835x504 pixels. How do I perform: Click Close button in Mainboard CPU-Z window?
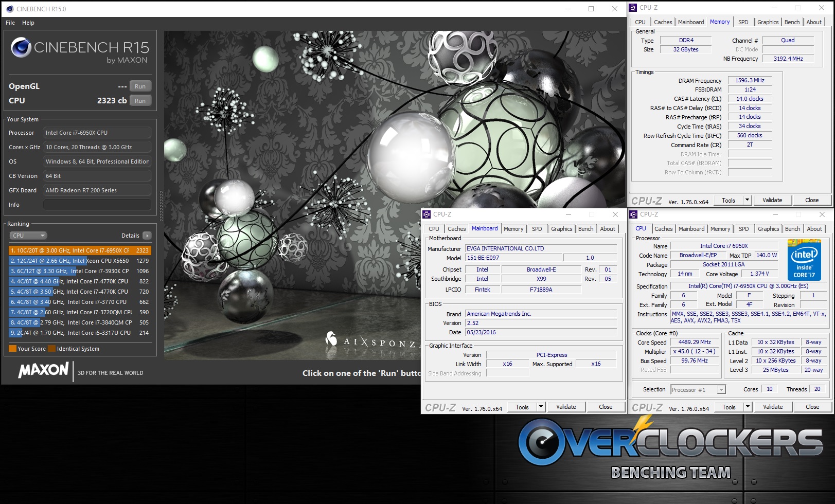click(x=606, y=407)
